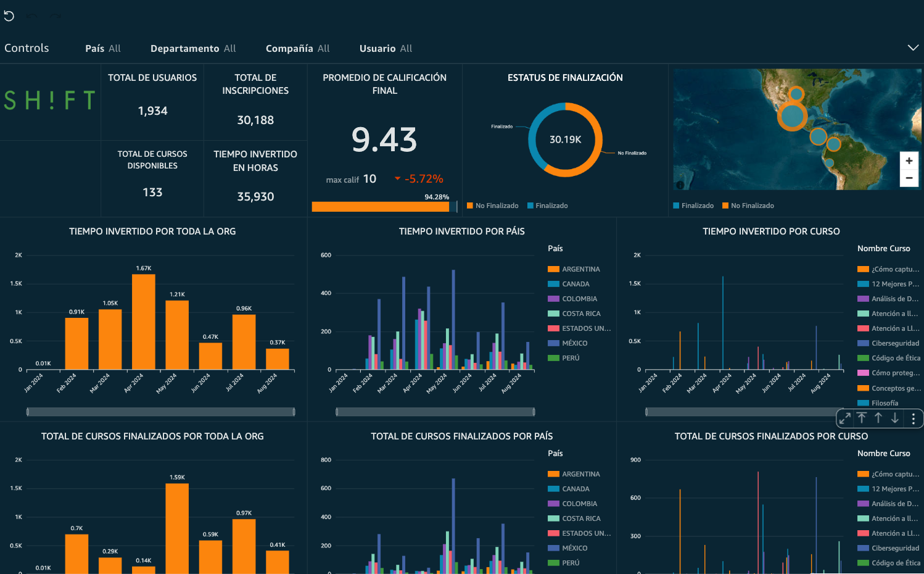Click the move up arrow icon
924x574 pixels.
[x=878, y=418]
